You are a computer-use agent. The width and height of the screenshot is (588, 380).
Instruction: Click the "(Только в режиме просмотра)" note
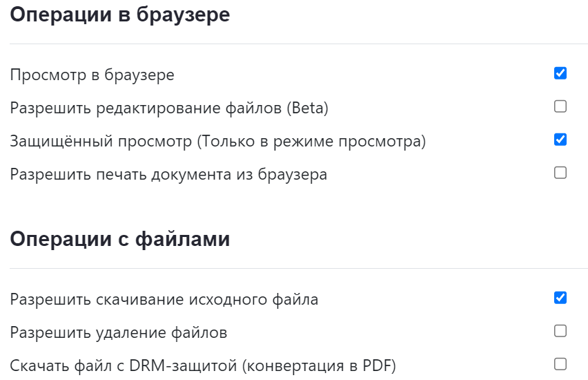click(312, 142)
